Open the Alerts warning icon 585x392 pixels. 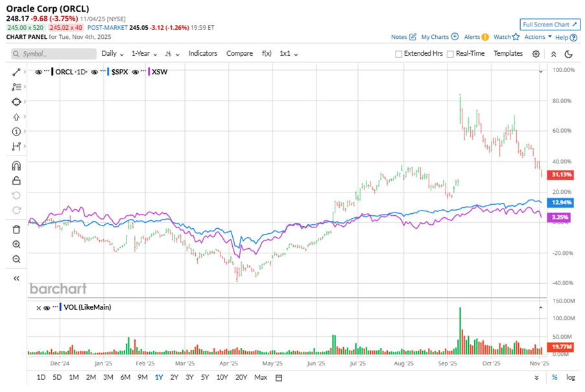pos(485,37)
